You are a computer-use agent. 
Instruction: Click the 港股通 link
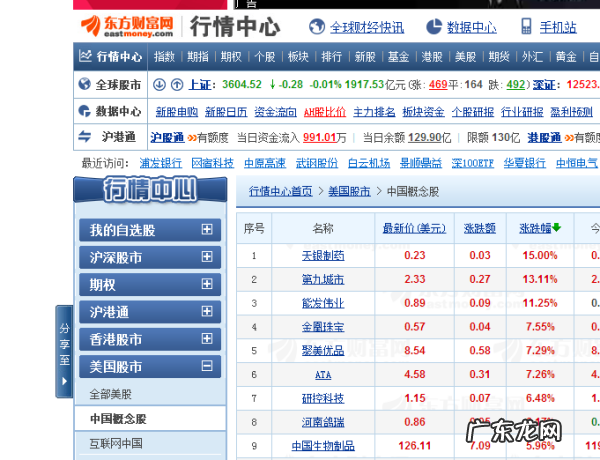tap(545, 137)
